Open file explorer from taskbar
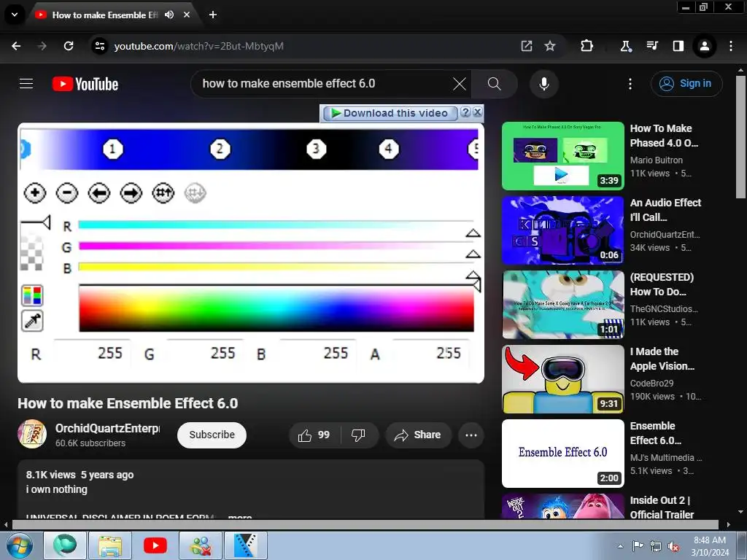The height and width of the screenshot is (560, 747). (x=110, y=545)
